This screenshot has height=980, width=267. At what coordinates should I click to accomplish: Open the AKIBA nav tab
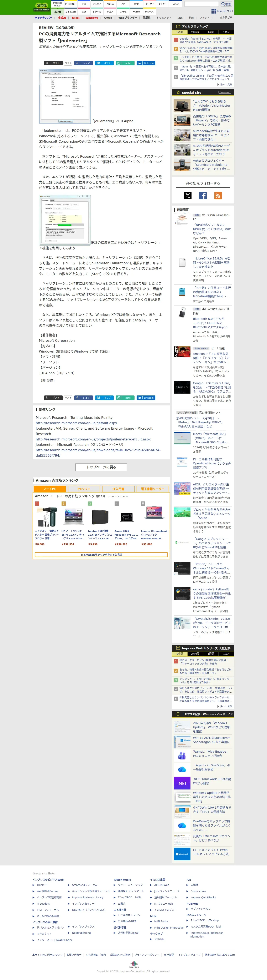click(110, 4)
